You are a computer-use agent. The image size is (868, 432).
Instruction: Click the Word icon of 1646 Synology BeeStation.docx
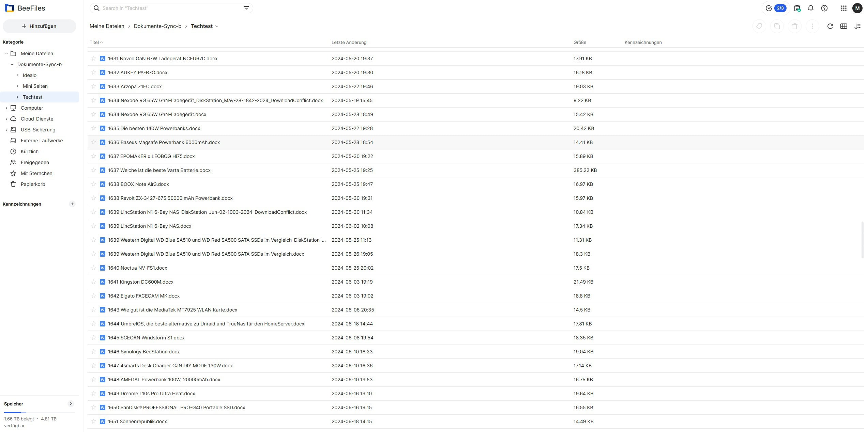[102, 352]
